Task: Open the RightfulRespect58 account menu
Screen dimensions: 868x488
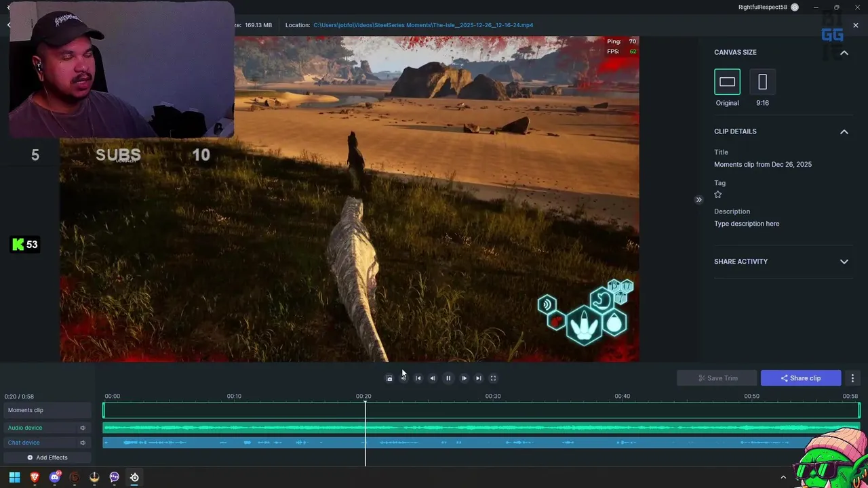Action: 768,7
